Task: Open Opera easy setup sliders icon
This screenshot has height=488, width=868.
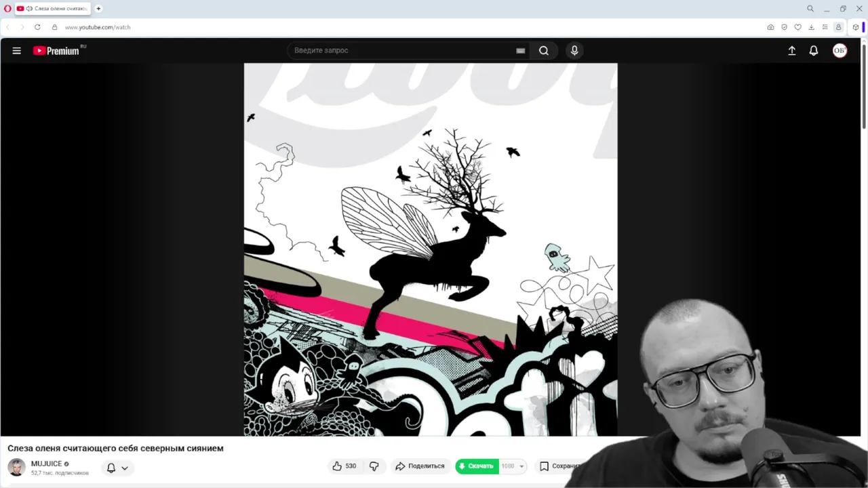Action: tap(825, 27)
